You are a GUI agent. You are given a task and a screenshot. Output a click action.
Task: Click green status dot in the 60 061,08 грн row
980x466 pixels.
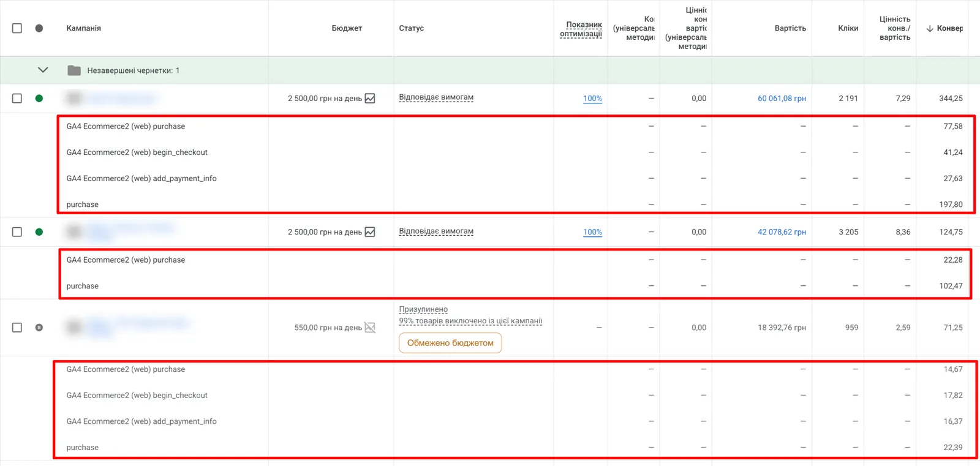[x=39, y=98]
